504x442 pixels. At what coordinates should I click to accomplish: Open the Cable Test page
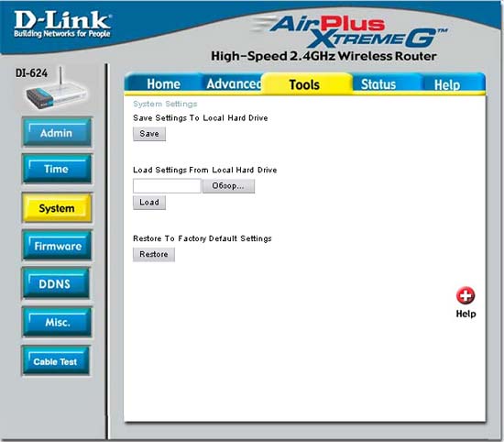click(x=56, y=361)
